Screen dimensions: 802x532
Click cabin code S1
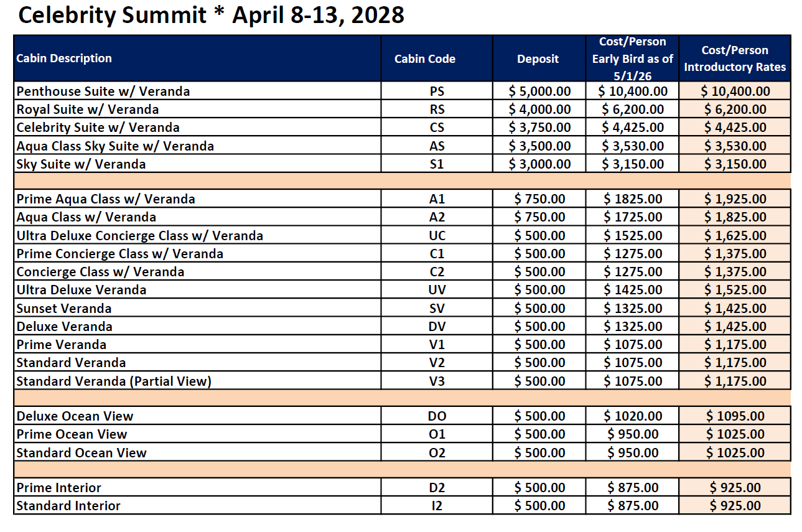pyautogui.click(x=437, y=164)
